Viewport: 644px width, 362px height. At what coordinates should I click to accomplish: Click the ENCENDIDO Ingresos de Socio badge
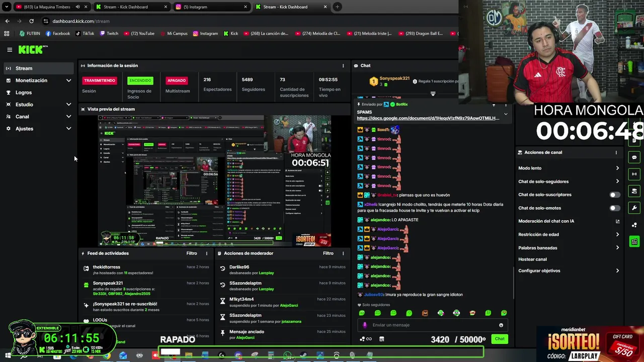(x=140, y=80)
